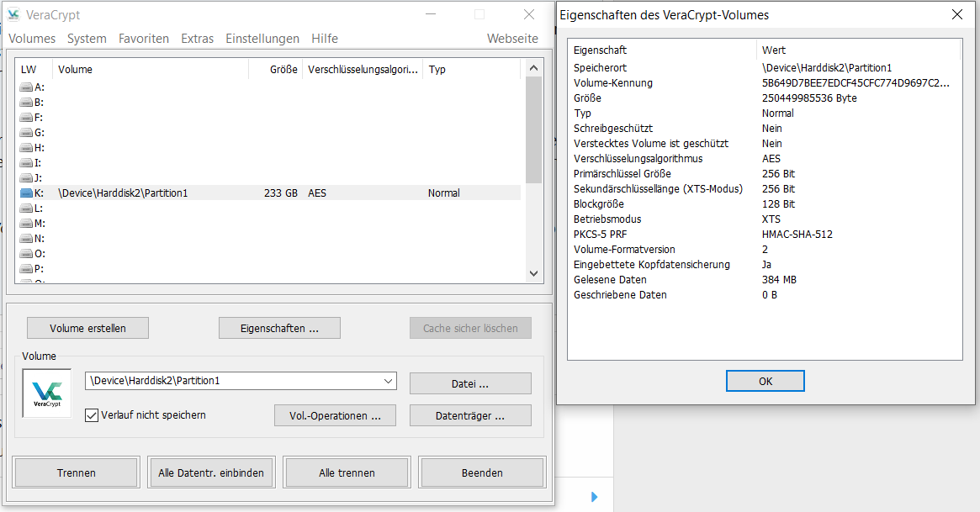
Task: Select the Volume-Formatversion property row
Action: [x=764, y=249]
